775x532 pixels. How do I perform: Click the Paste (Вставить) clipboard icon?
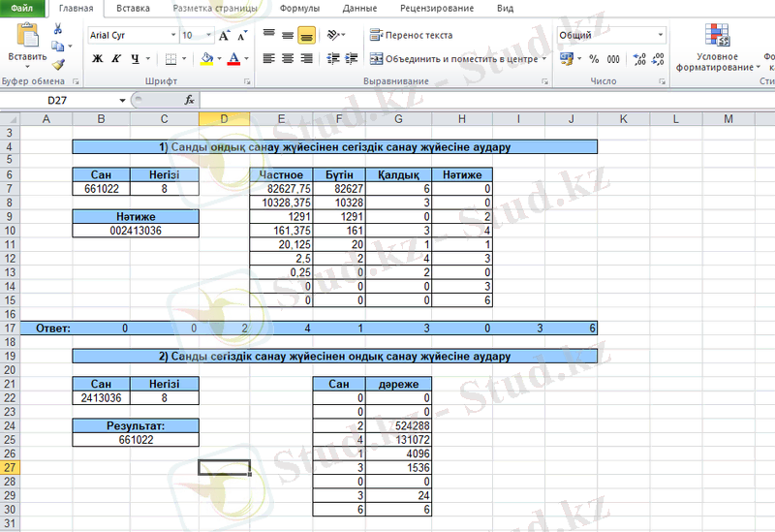pos(28,39)
